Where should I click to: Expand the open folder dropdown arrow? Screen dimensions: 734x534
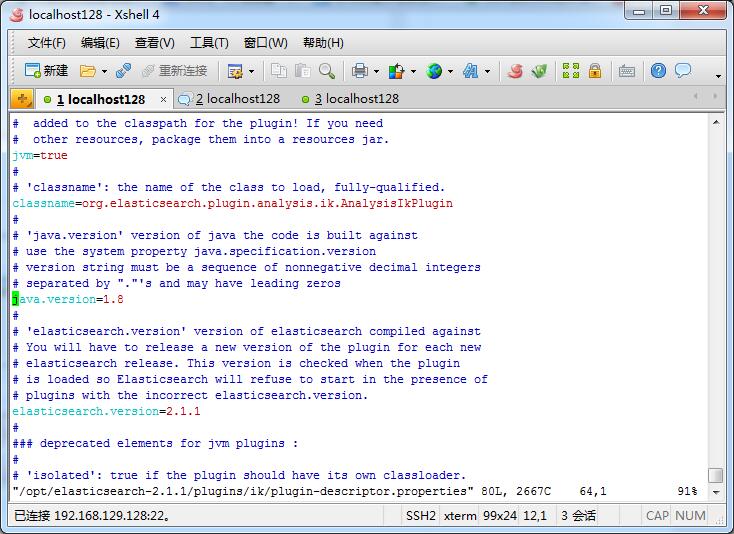(104, 72)
